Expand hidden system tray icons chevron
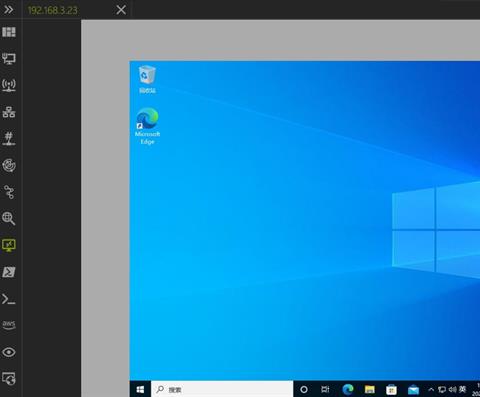This screenshot has width=480, height=397. (x=431, y=389)
